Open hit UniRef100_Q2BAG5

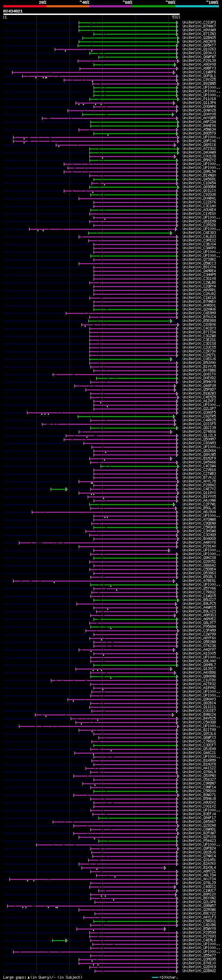click(x=199, y=38)
